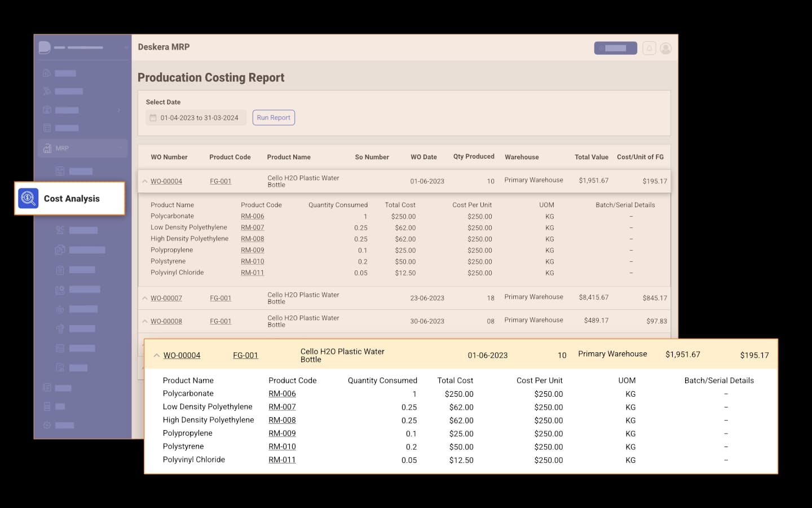Open the FG-001 link in WO-00007 row
The width and height of the screenshot is (812, 508).
[x=220, y=298]
